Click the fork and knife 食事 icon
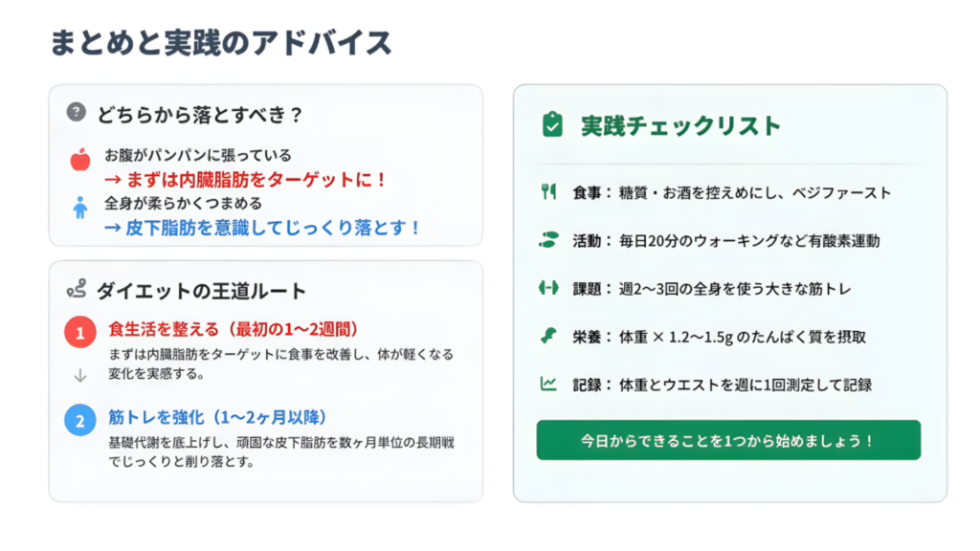This screenshot has height=551, width=980. point(548,192)
